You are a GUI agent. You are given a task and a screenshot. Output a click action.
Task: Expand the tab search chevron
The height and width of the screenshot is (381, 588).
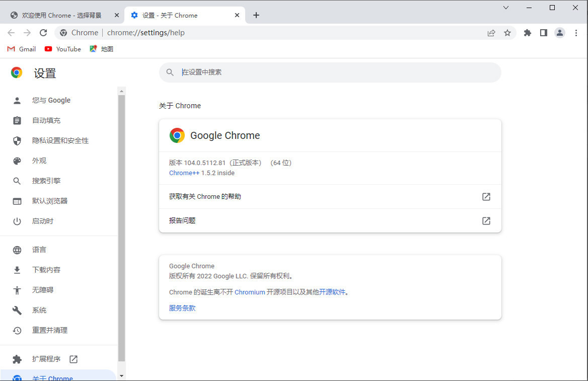tap(506, 8)
